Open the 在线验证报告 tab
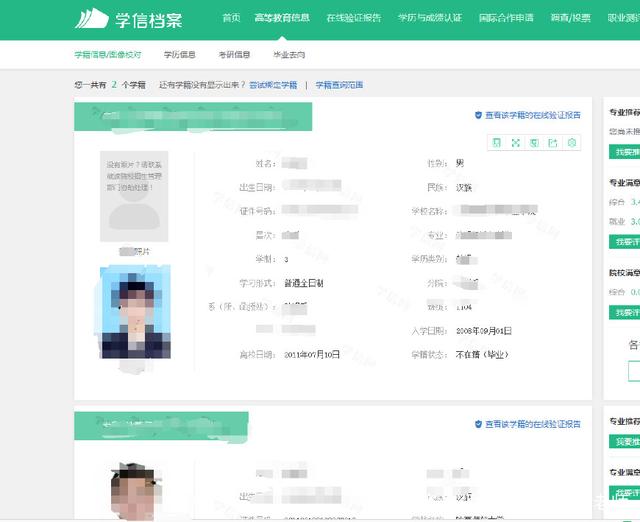The image size is (640, 522). 354,18
